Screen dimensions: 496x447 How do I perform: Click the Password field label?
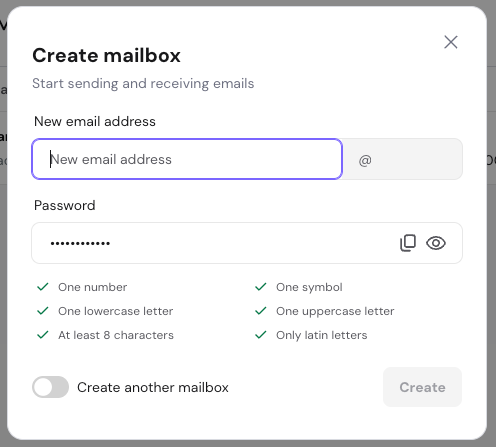tap(65, 205)
